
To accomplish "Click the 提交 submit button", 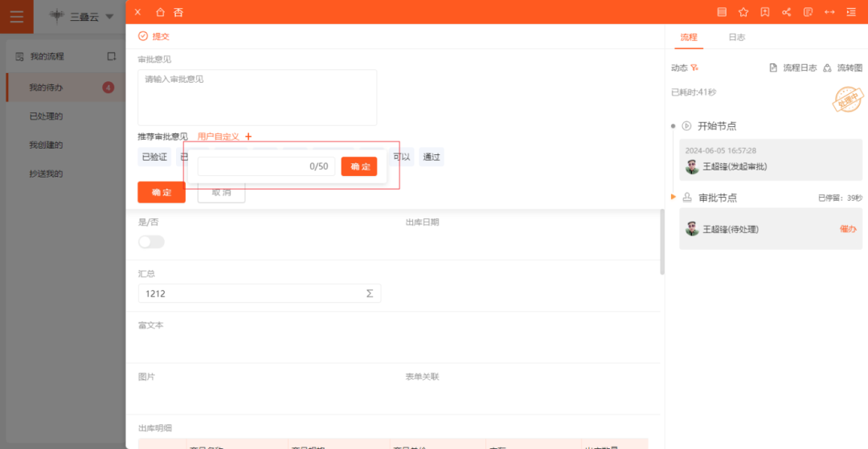I will (154, 36).
